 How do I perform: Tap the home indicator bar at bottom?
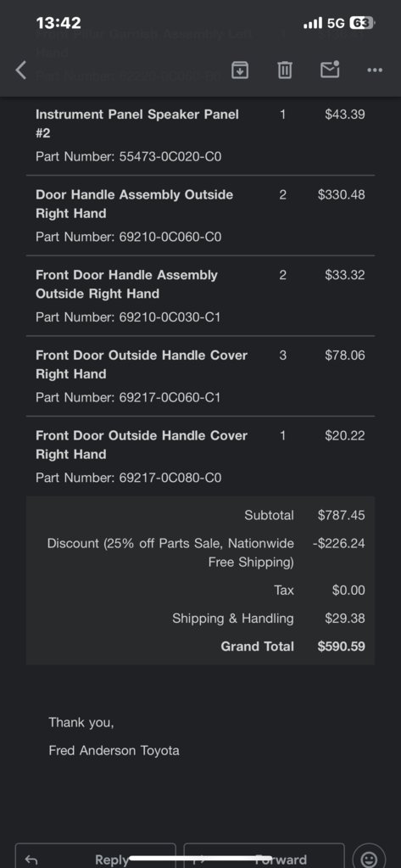click(x=200, y=859)
